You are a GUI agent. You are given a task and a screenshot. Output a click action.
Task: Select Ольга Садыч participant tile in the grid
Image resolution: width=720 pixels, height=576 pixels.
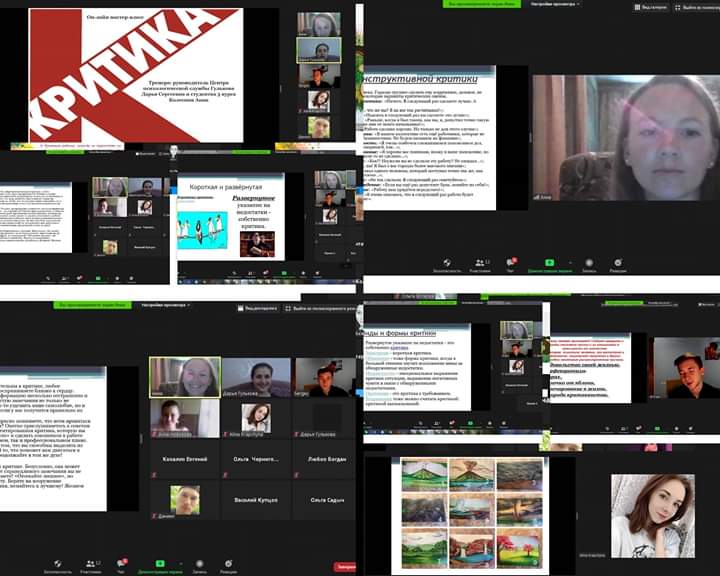click(327, 499)
